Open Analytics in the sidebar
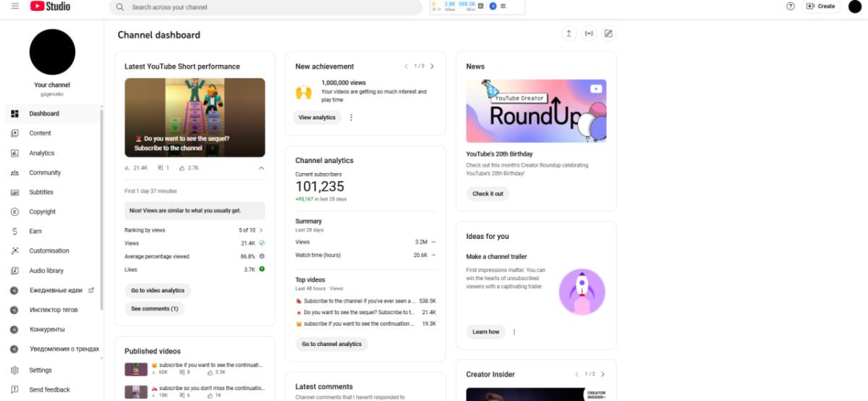 52,153
